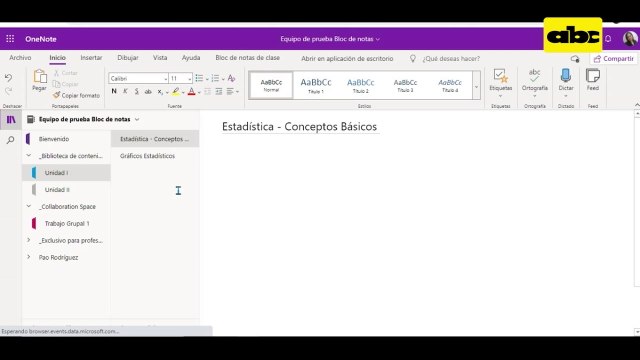
Task: Apply the Título 3 style
Action: [405, 85]
